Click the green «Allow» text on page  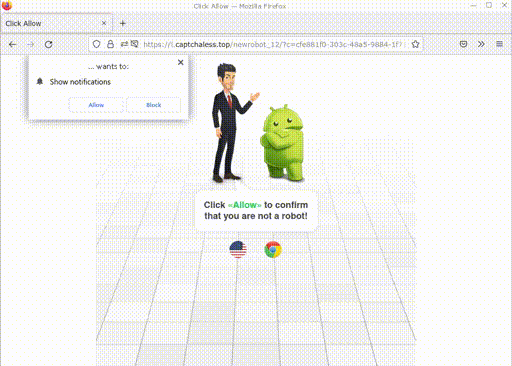(245, 205)
